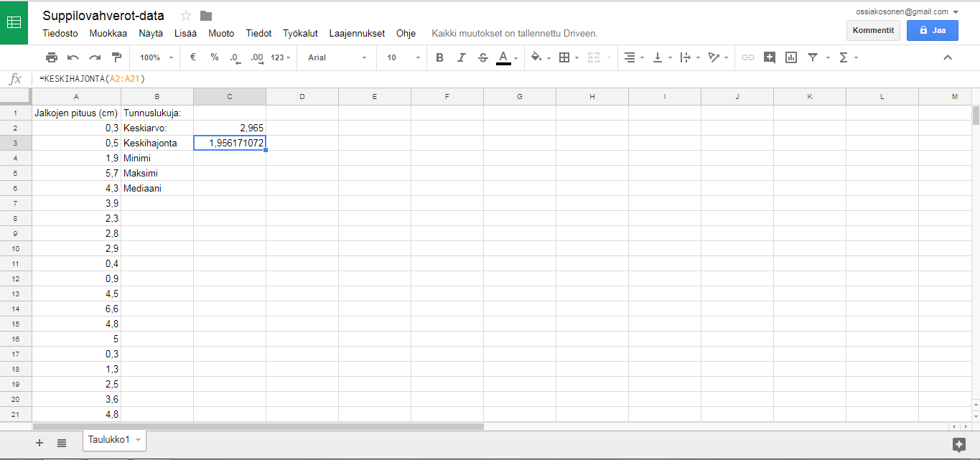The image size is (980, 460).
Task: Open the Explore icon at bottom right
Action: pos(958,444)
